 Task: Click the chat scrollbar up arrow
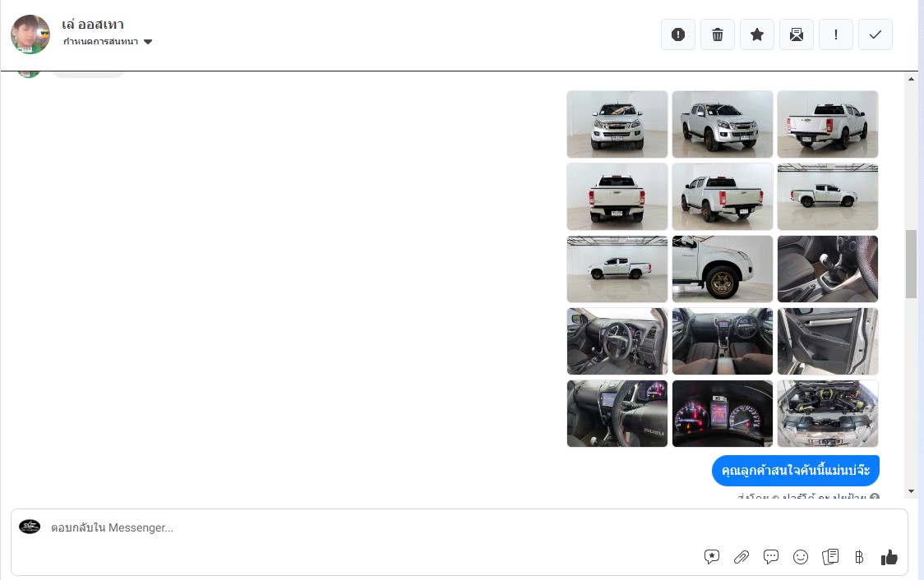[911, 79]
